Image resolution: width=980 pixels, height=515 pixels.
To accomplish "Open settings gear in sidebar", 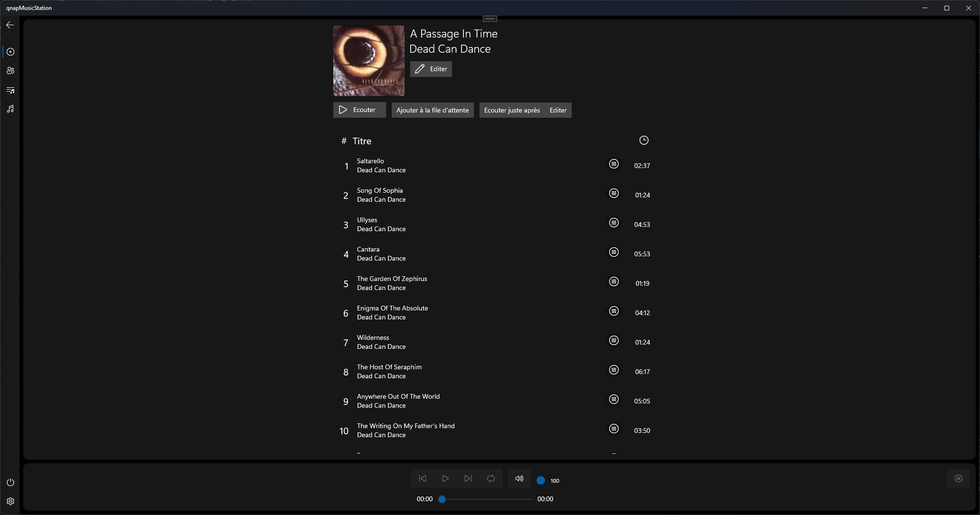I will coord(10,501).
